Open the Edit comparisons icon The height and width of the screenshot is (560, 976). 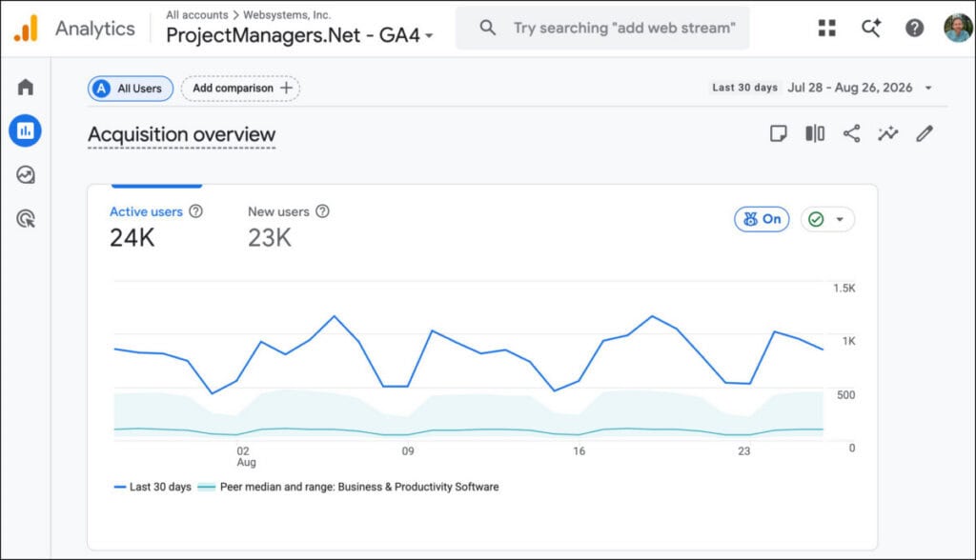pyautogui.click(x=815, y=133)
